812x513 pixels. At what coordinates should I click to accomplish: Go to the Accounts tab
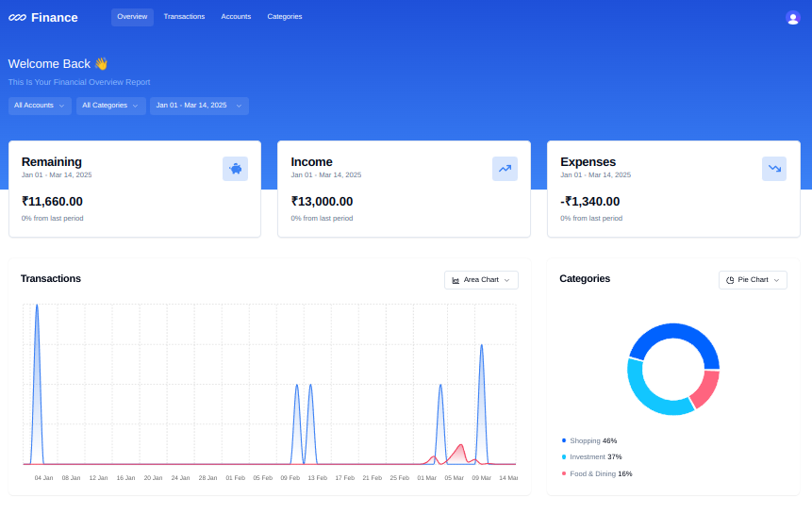click(236, 17)
